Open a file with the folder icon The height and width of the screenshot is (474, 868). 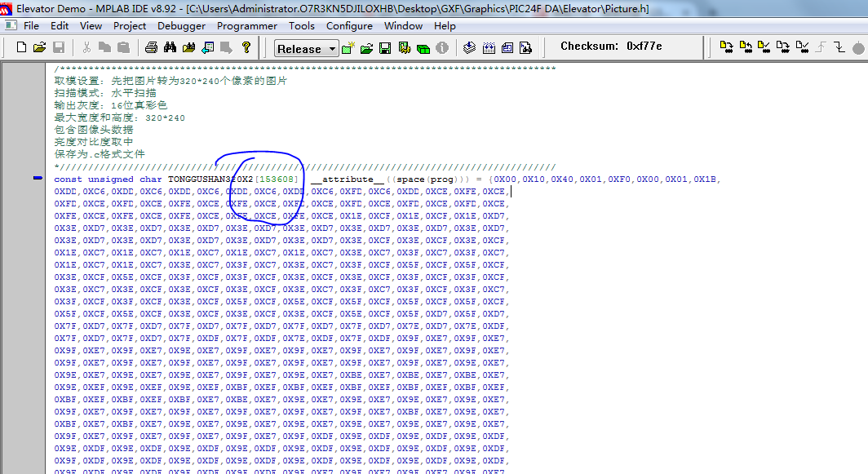coord(39,47)
